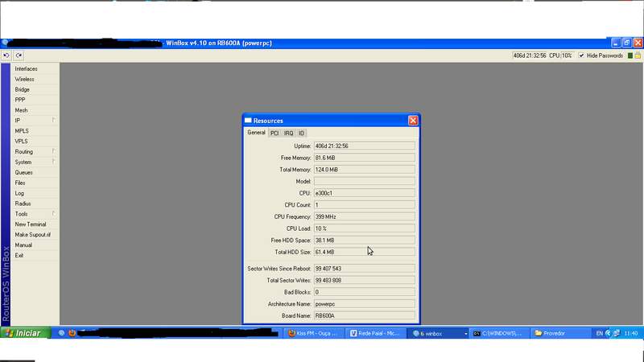Expand the System submenu arrow
This screenshot has width=644, height=362.
[x=53, y=162]
